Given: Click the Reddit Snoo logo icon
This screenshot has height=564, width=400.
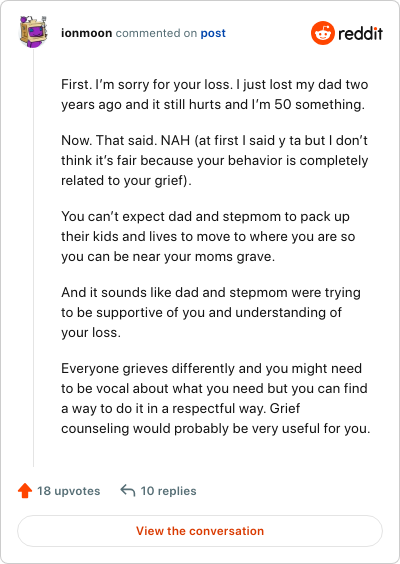Looking at the screenshot, I should coord(323,33).
